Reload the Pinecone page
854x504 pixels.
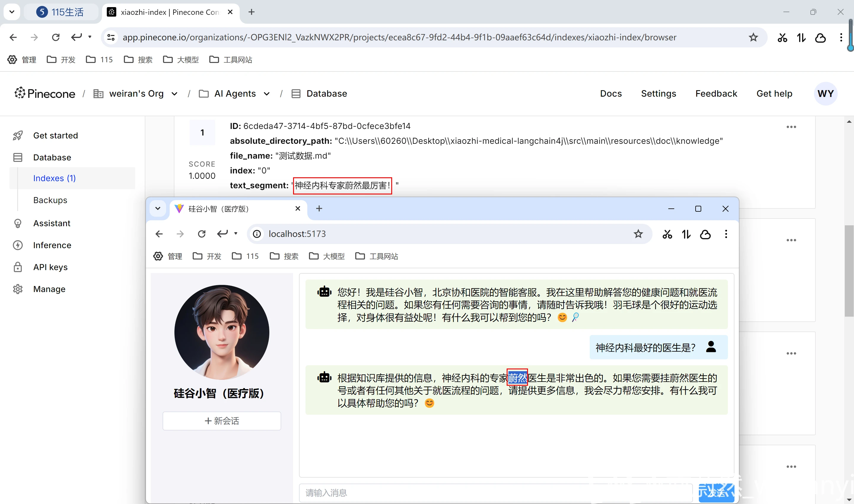(56, 37)
